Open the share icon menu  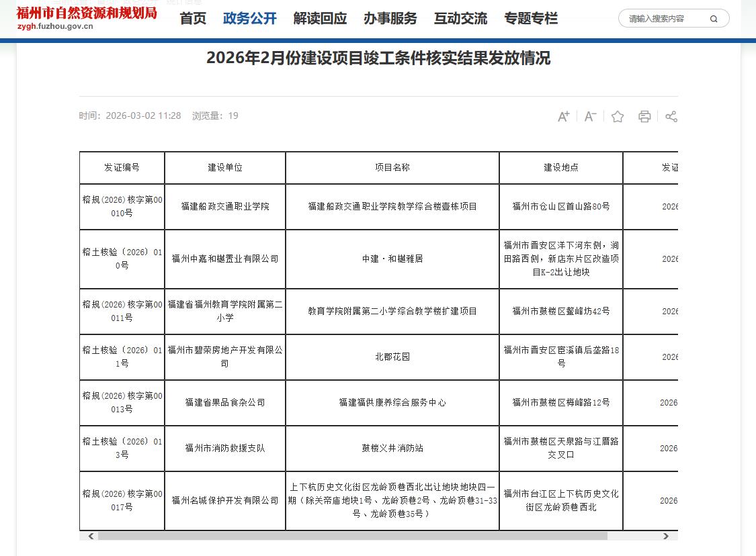(x=671, y=116)
